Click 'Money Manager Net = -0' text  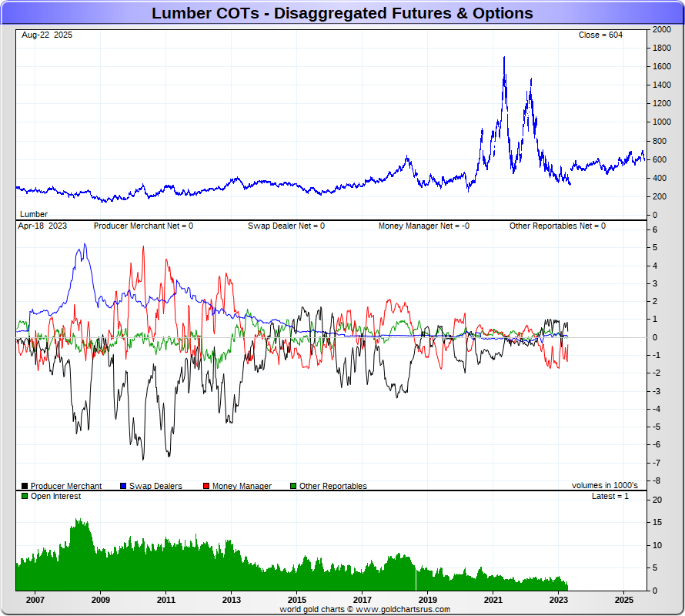[424, 226]
